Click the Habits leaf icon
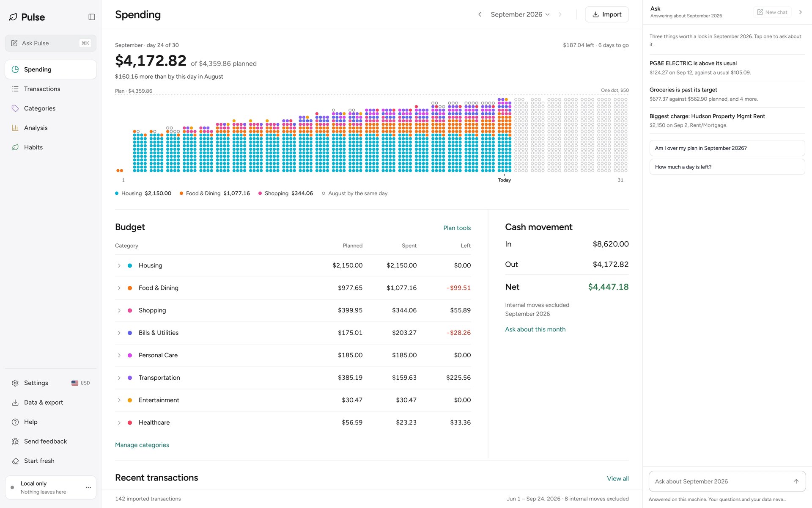The width and height of the screenshot is (812, 508). [x=15, y=147]
